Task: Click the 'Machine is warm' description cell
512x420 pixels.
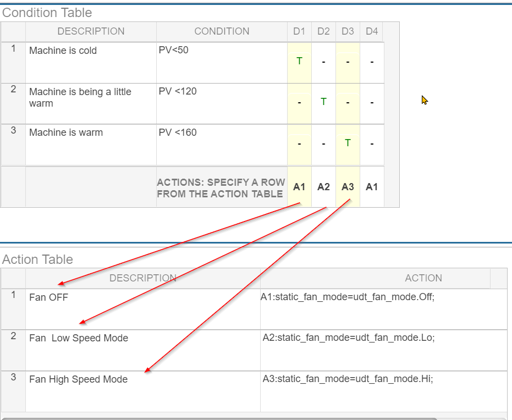Action: coord(91,145)
